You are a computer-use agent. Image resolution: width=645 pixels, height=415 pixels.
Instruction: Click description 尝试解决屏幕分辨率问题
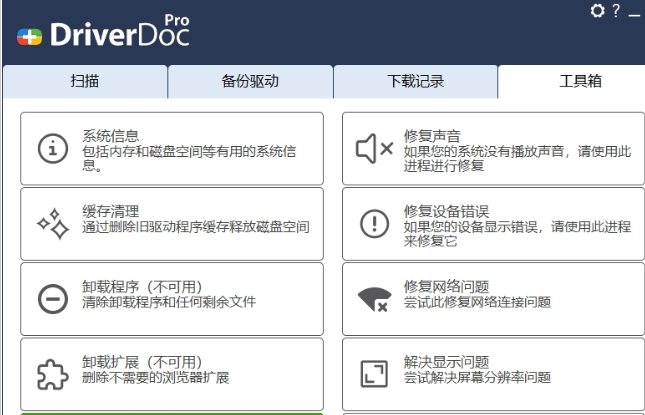(x=477, y=378)
